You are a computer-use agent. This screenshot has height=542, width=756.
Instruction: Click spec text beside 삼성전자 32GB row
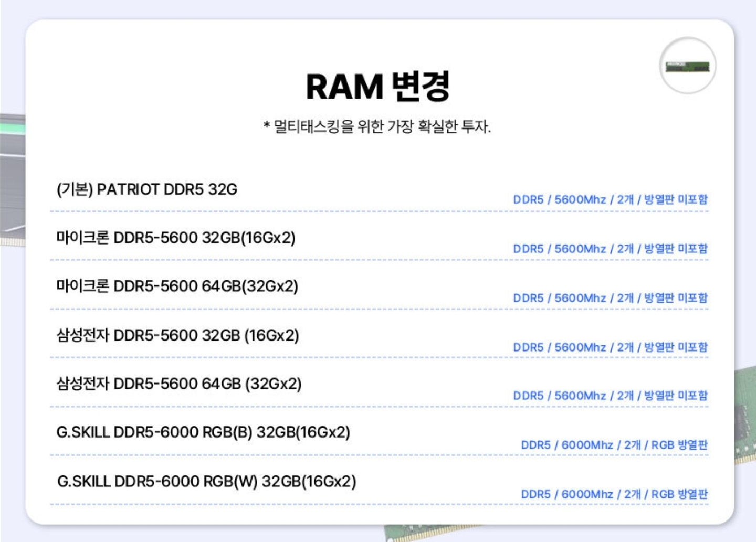click(x=610, y=347)
